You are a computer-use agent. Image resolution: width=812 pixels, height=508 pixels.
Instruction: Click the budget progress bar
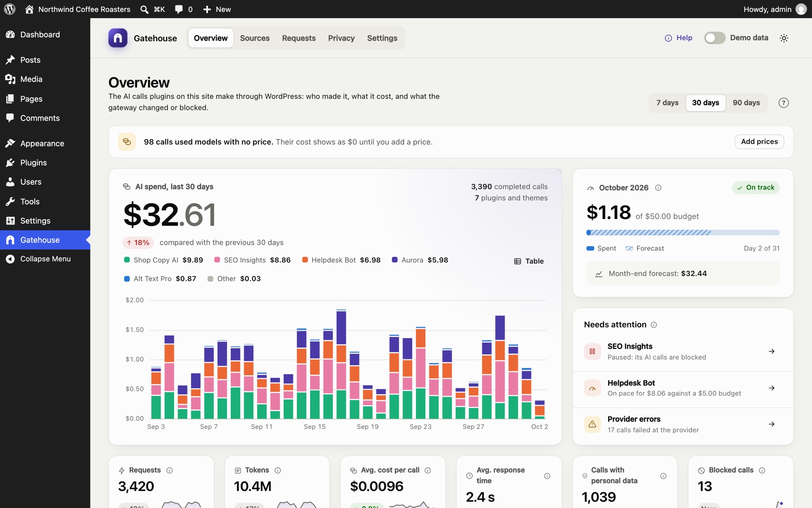click(683, 233)
